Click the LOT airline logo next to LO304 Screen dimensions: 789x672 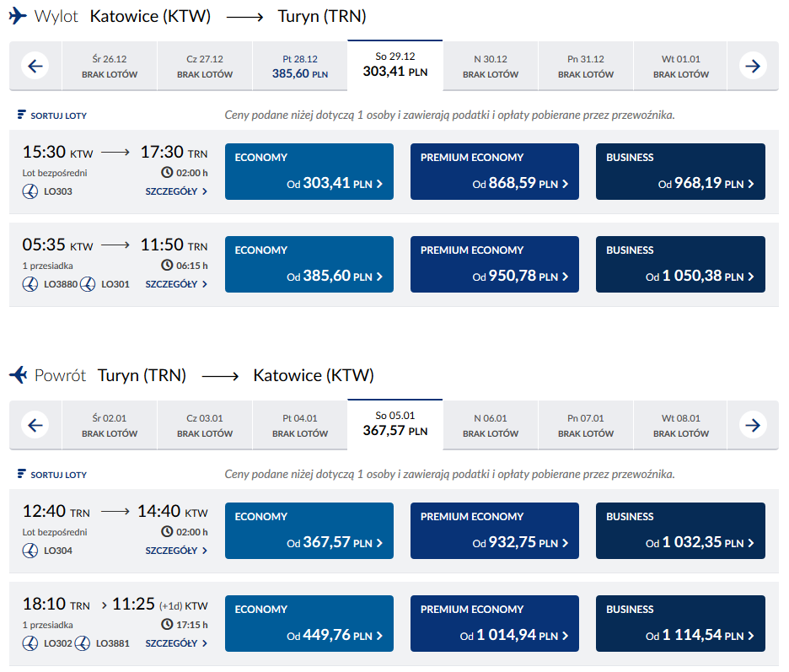click(x=30, y=551)
